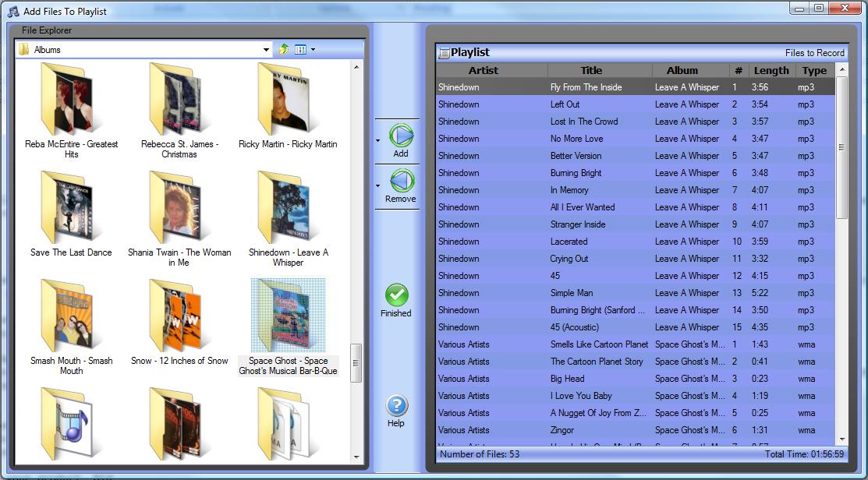Open the Albums folder path dropdown
This screenshot has width=868, height=480.
click(267, 50)
